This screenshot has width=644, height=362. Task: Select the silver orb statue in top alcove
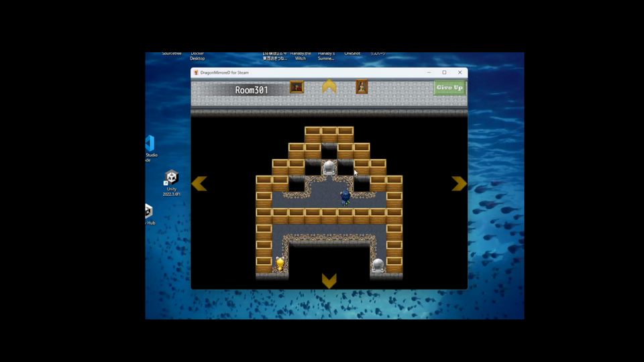329,168
